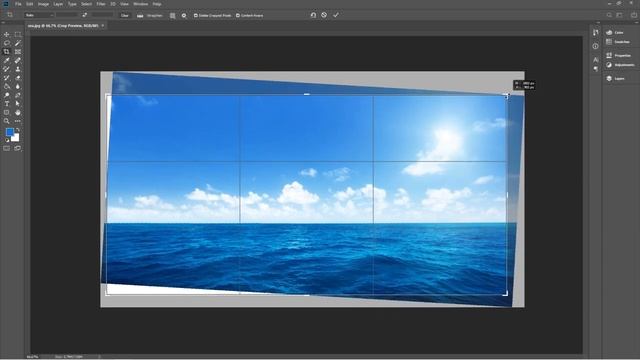Toggle Quick Mask mode

[x=7, y=149]
